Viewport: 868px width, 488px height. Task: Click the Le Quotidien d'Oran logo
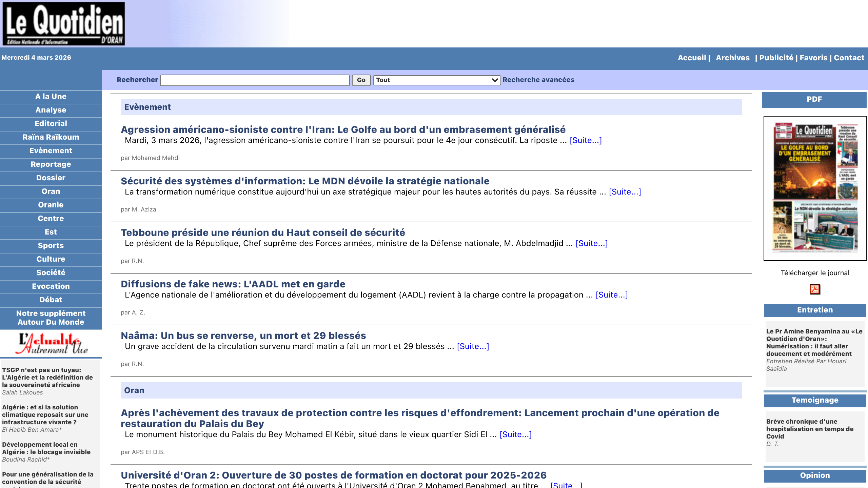64,24
